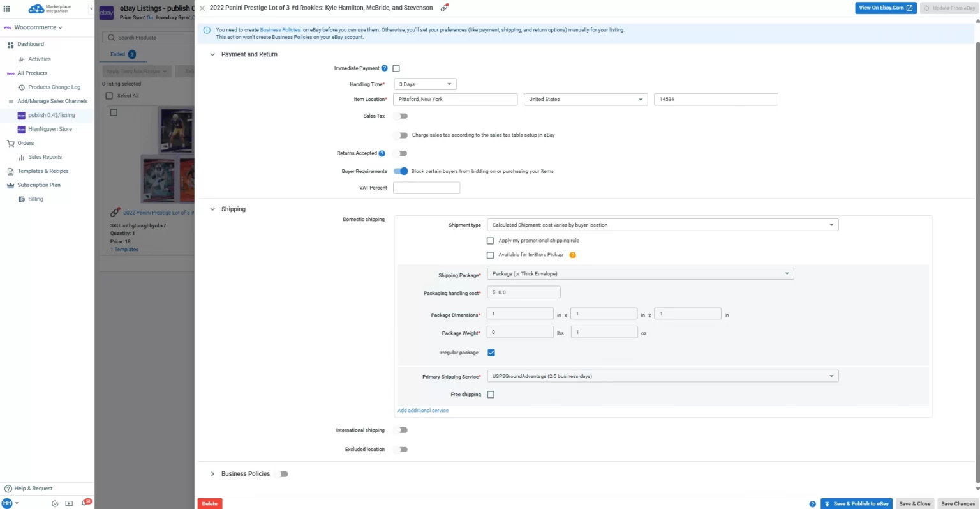Click the help icon beside Save & Publish
Image resolution: width=980 pixels, height=509 pixels.
(x=812, y=504)
